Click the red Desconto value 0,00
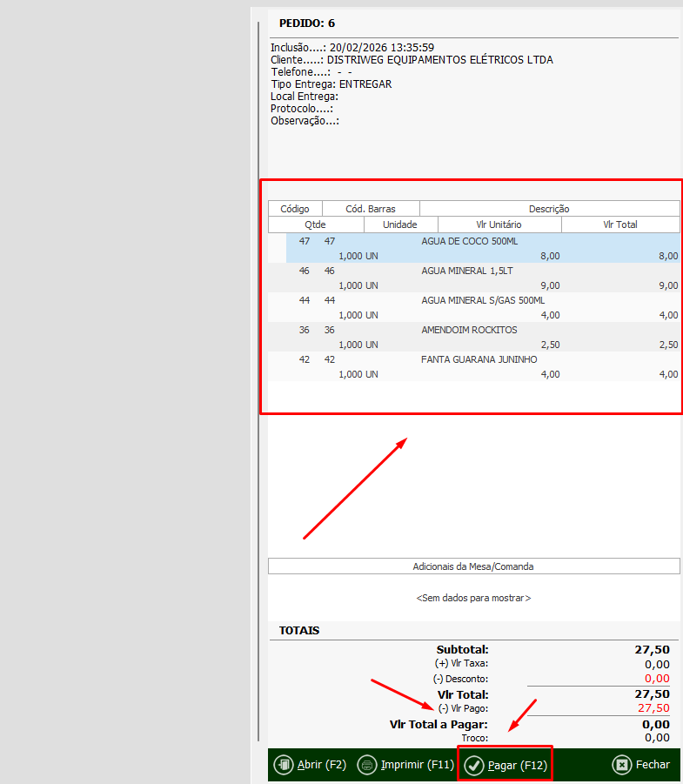The image size is (683, 784). (x=657, y=679)
